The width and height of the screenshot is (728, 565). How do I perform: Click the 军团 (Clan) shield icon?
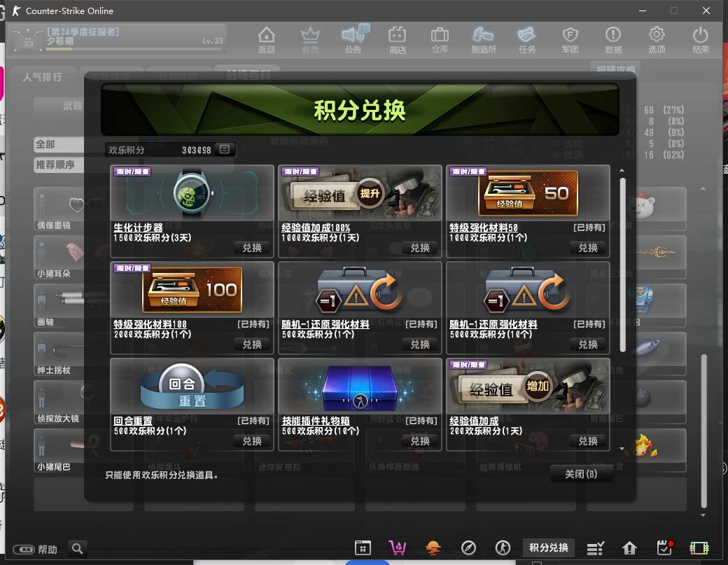click(570, 39)
